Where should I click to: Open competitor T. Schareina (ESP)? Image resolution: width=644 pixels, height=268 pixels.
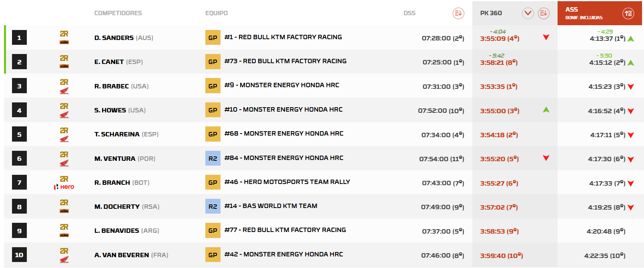(x=126, y=134)
